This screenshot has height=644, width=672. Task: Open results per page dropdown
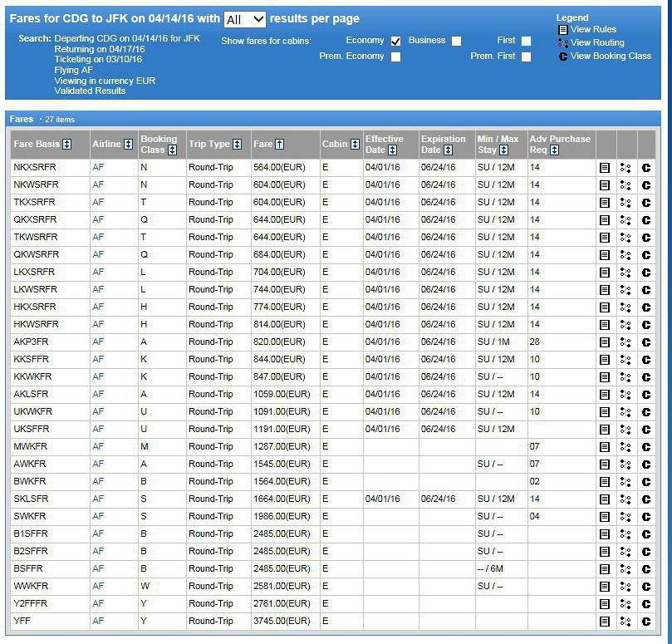[x=245, y=19]
